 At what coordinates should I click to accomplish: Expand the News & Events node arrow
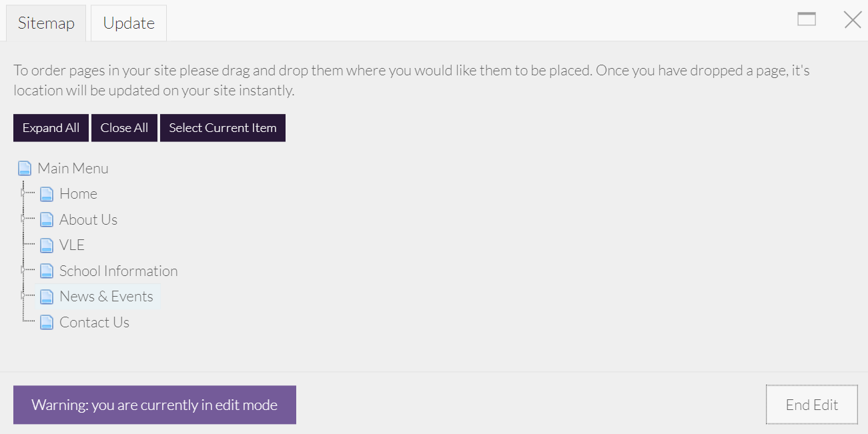pyautogui.click(x=23, y=295)
